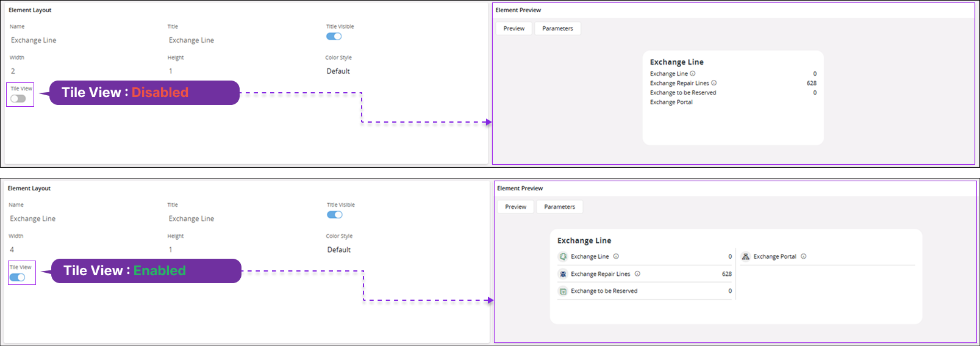
Task: Click Exchange Line row label in non-tiled preview
Action: (668, 74)
